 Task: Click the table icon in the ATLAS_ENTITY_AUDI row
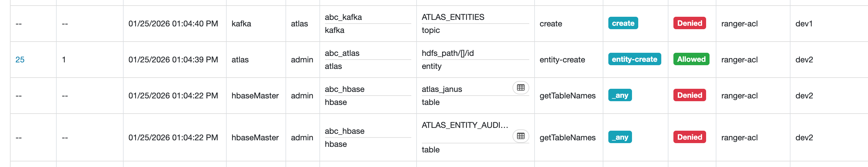pos(520,136)
